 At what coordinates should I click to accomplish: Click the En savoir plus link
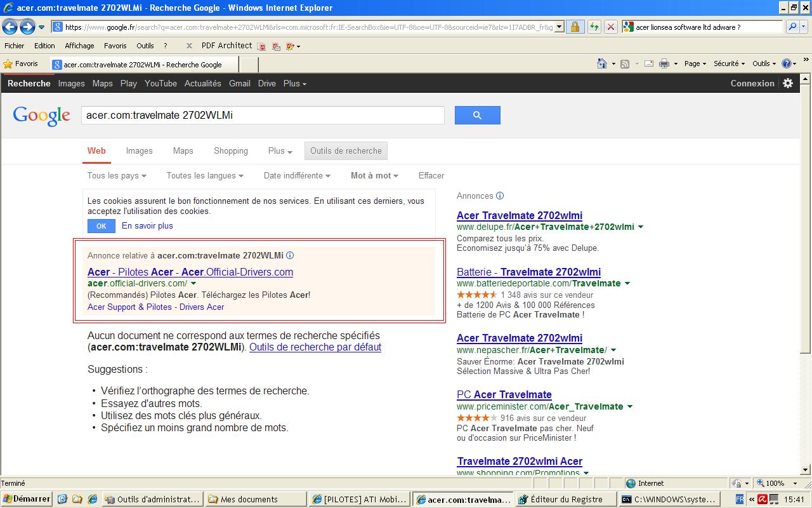(x=147, y=225)
